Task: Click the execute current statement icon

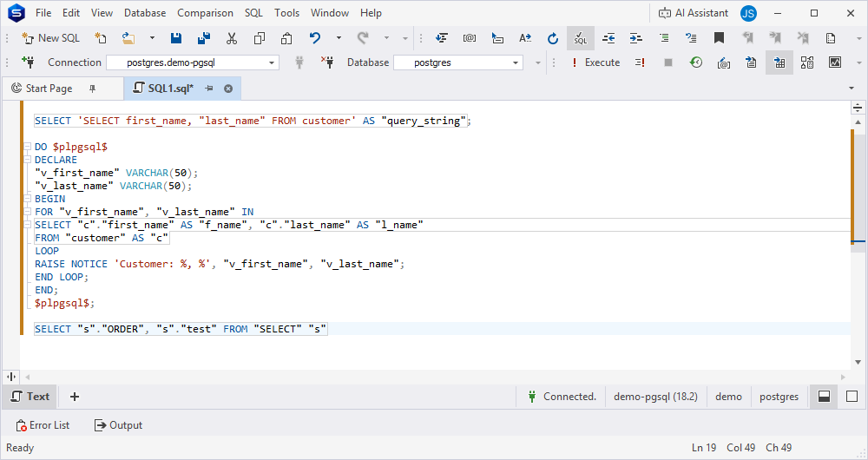Action: click(x=640, y=62)
